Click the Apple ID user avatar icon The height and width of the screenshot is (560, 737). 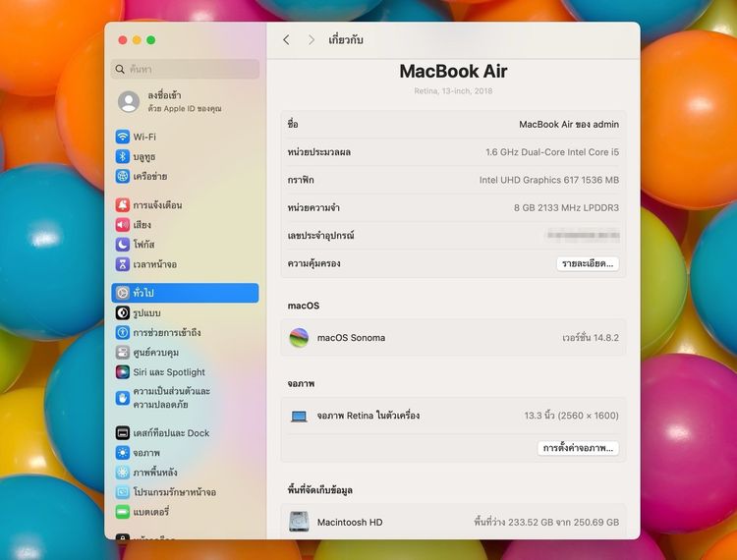point(129,101)
